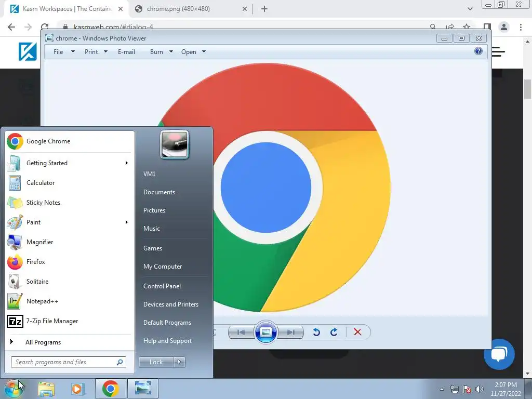Expand the Paint jump list arrow
Viewport: 532px width, 399px height.
tap(127, 222)
